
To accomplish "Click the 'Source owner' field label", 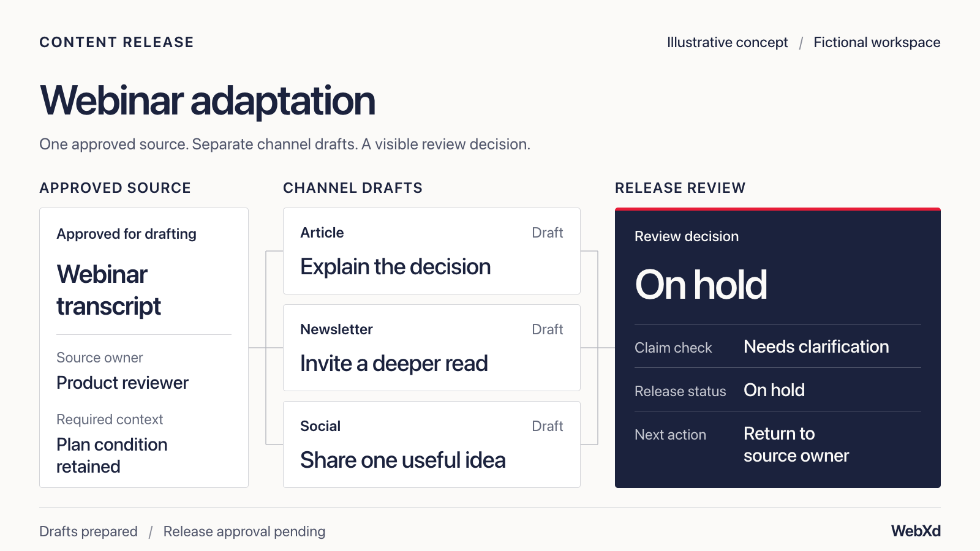I will click(x=100, y=358).
